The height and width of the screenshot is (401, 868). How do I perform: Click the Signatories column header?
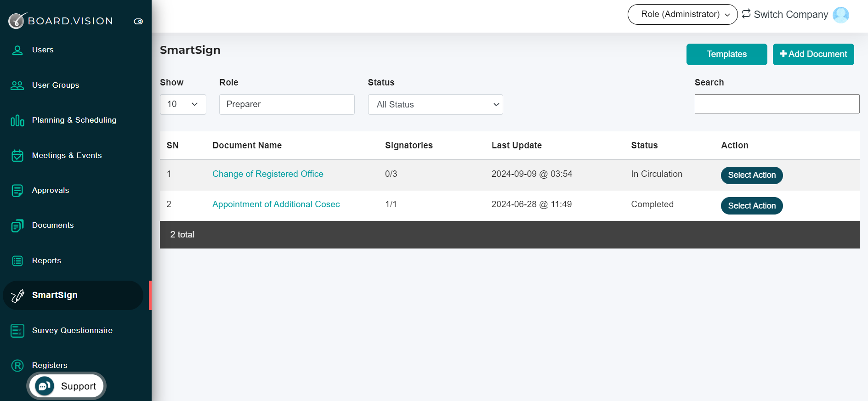click(x=409, y=146)
